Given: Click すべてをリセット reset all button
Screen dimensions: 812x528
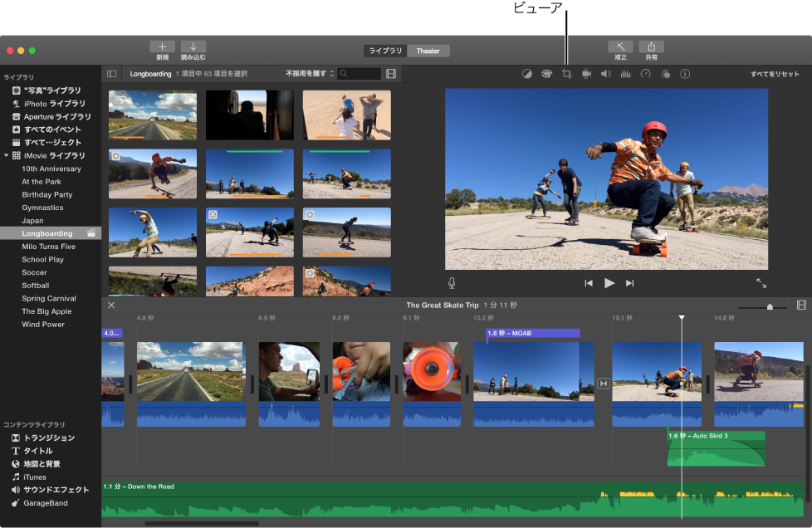Looking at the screenshot, I should point(775,74).
